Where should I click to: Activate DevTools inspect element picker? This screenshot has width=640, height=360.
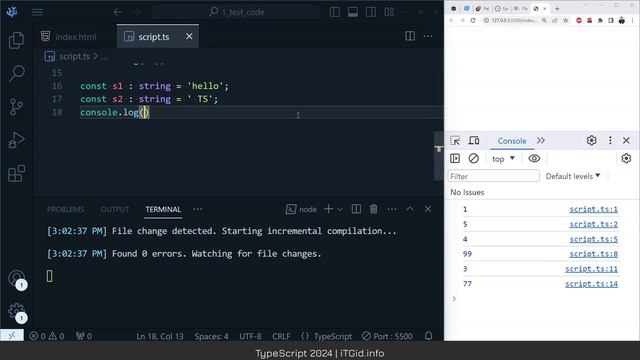click(x=455, y=140)
